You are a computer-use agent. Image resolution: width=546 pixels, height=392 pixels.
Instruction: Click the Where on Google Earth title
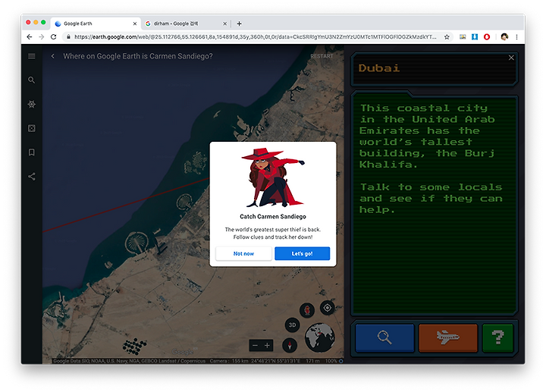click(x=138, y=56)
